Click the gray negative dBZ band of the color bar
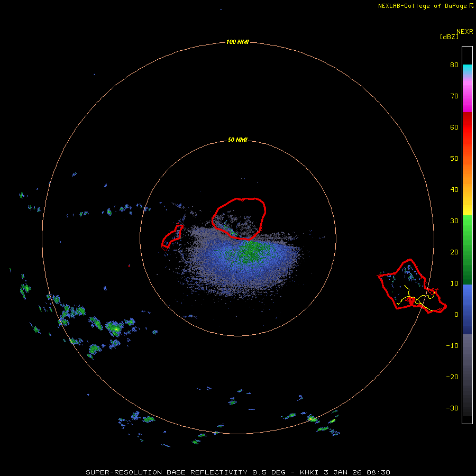Viewport: 476px width, 476px height. (x=467, y=375)
